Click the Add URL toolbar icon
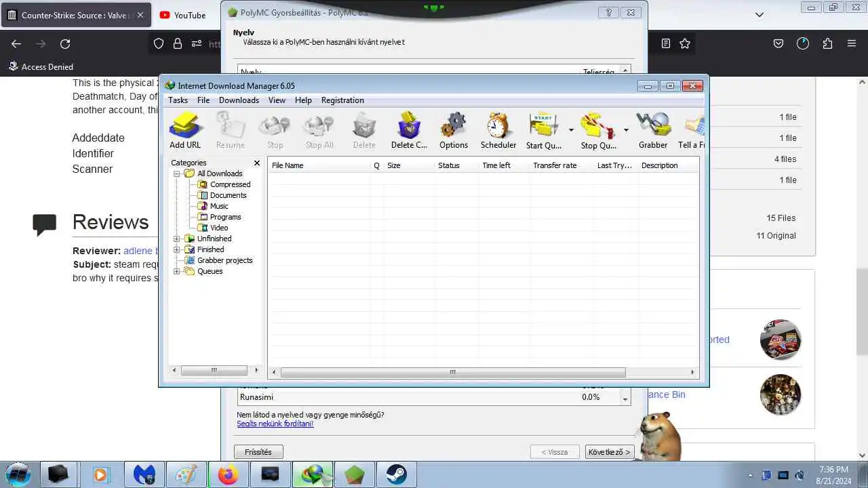Image resolution: width=868 pixels, height=488 pixels. click(185, 130)
